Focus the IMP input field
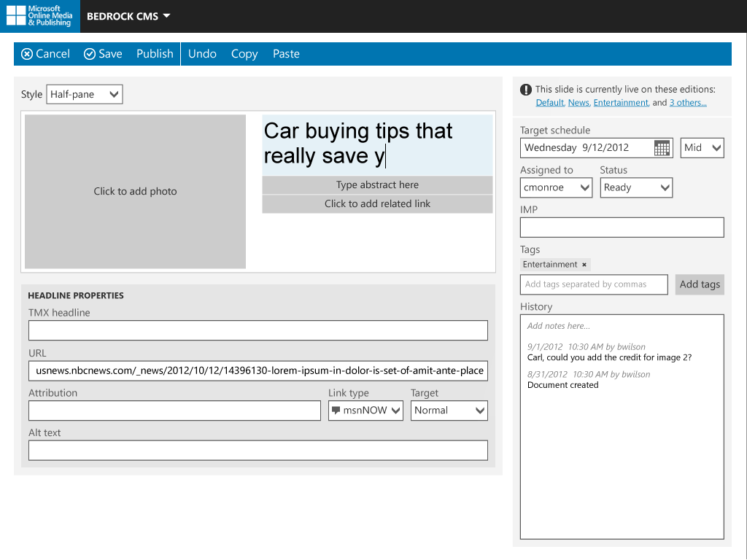The width and height of the screenshot is (747, 560). click(622, 227)
